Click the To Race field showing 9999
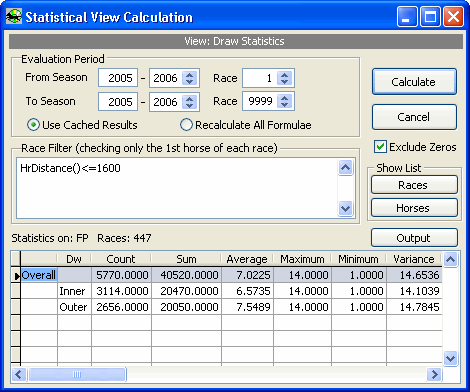Screen dimensions: 470x392 pyautogui.click(x=260, y=101)
